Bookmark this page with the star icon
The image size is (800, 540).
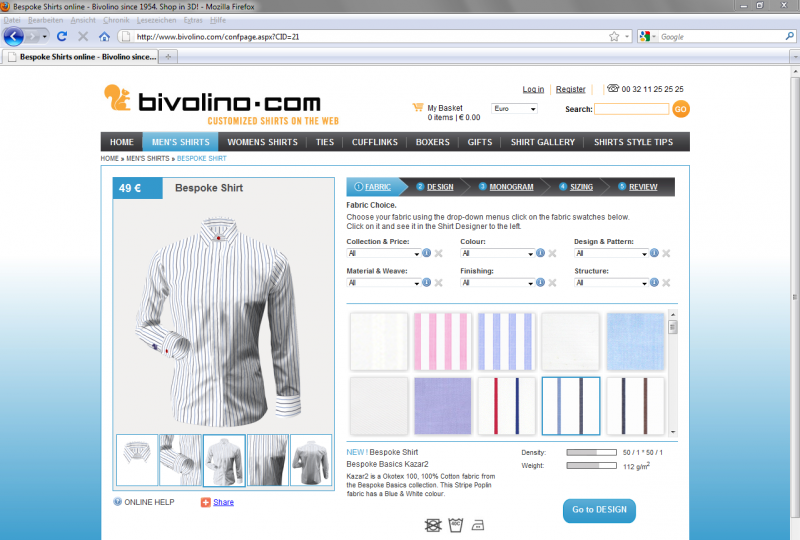(x=614, y=37)
